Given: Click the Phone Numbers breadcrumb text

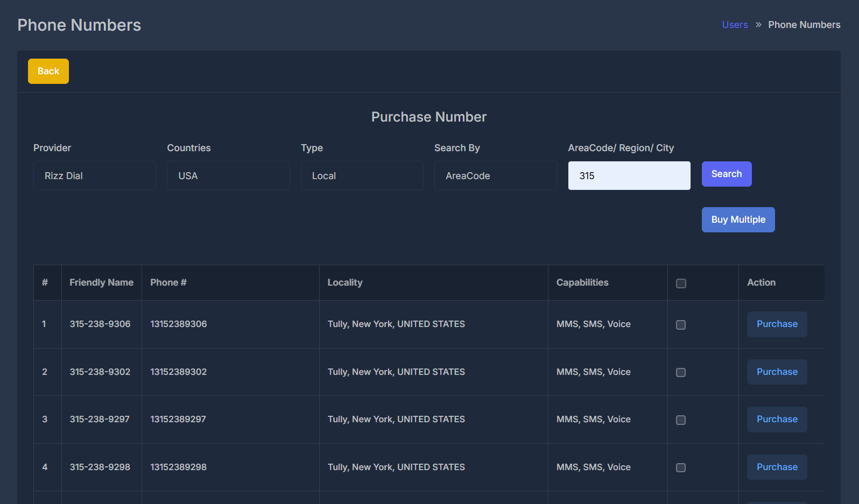Looking at the screenshot, I should pos(804,25).
